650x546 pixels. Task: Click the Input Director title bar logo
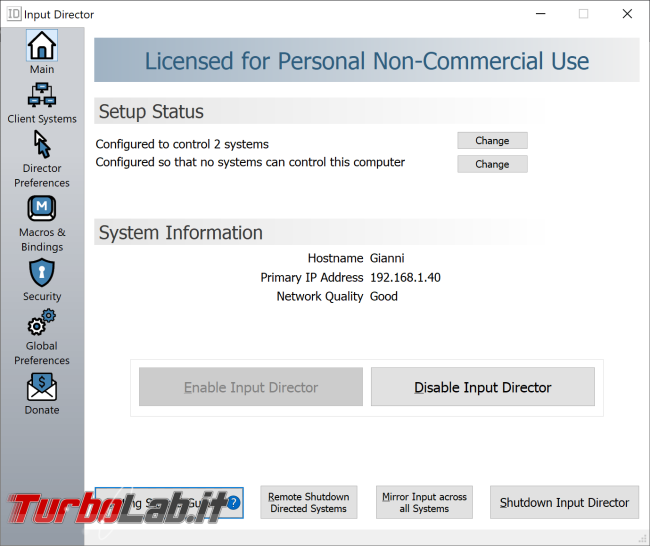(x=13, y=14)
